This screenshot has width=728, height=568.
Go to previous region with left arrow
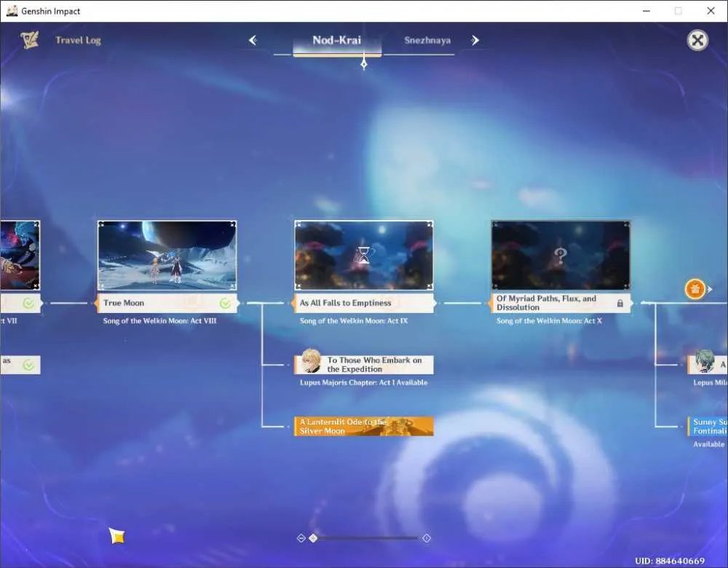coord(253,40)
